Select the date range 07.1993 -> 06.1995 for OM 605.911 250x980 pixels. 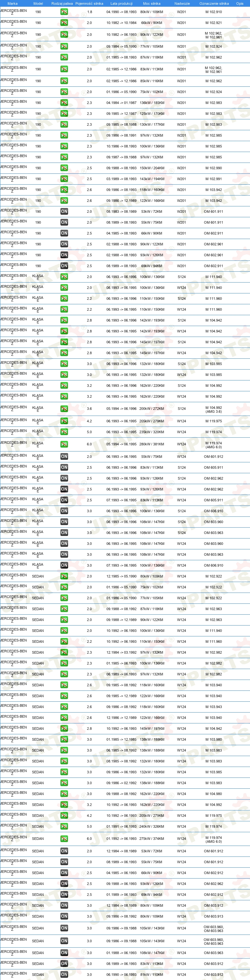(x=121, y=500)
